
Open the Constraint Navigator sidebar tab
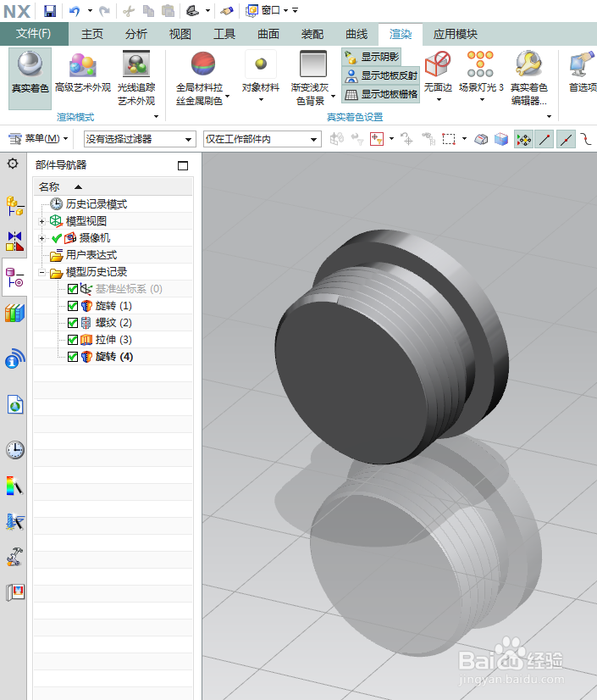pos(14,241)
